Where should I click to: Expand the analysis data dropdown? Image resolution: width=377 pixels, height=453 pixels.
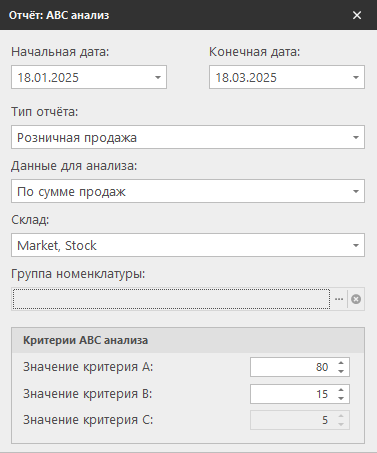pyautogui.click(x=356, y=191)
